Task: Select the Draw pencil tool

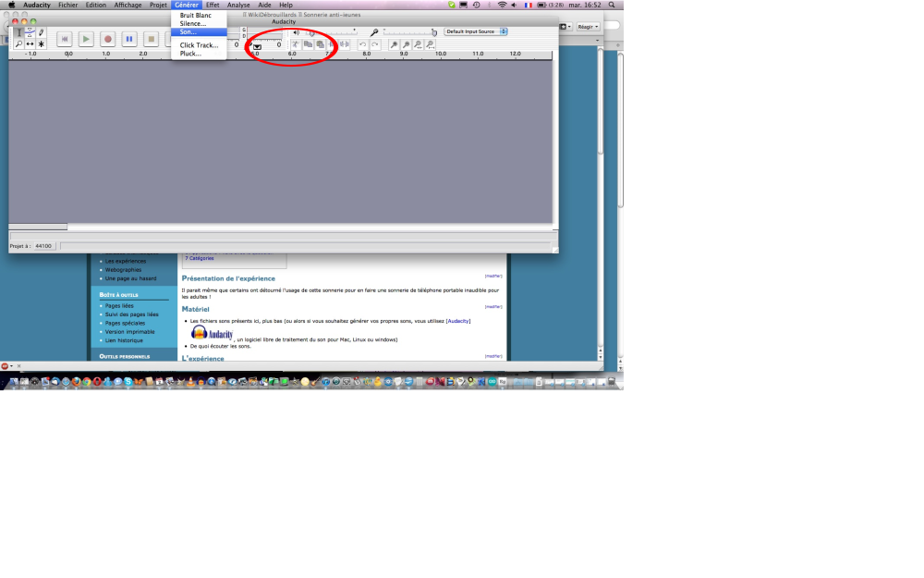Action: coord(41,32)
